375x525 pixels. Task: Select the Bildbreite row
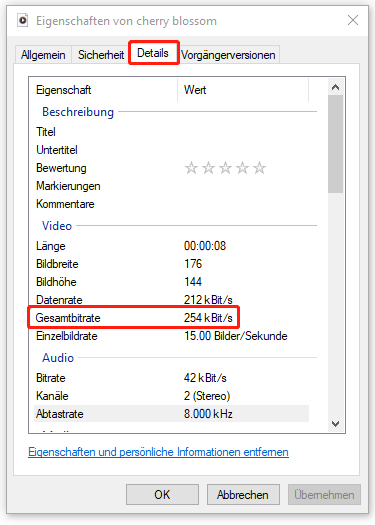[171, 264]
